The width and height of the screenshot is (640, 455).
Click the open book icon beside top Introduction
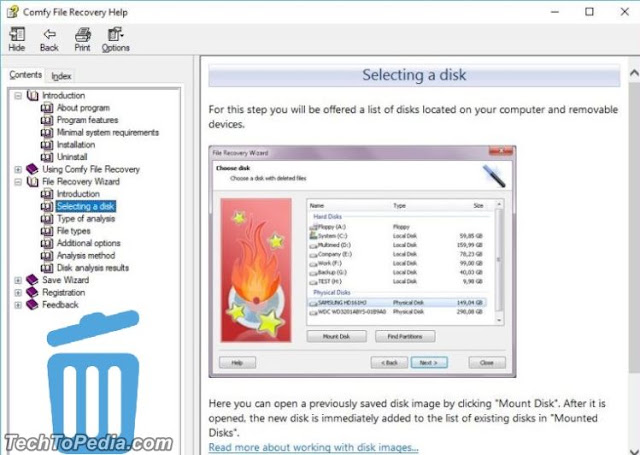click(x=33, y=95)
